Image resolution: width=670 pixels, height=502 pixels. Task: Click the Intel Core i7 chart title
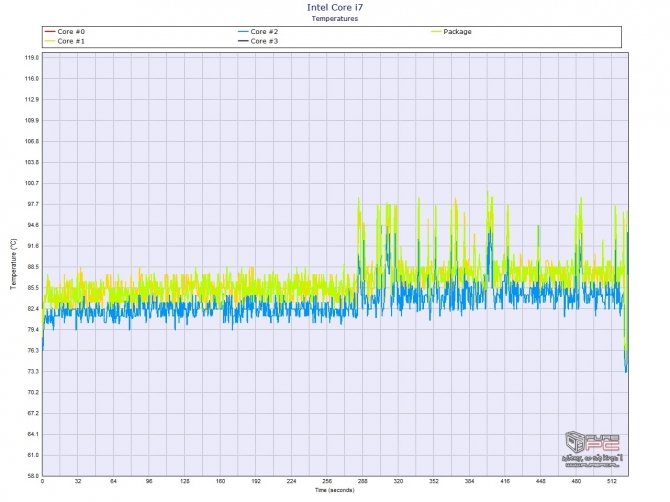[335, 7]
